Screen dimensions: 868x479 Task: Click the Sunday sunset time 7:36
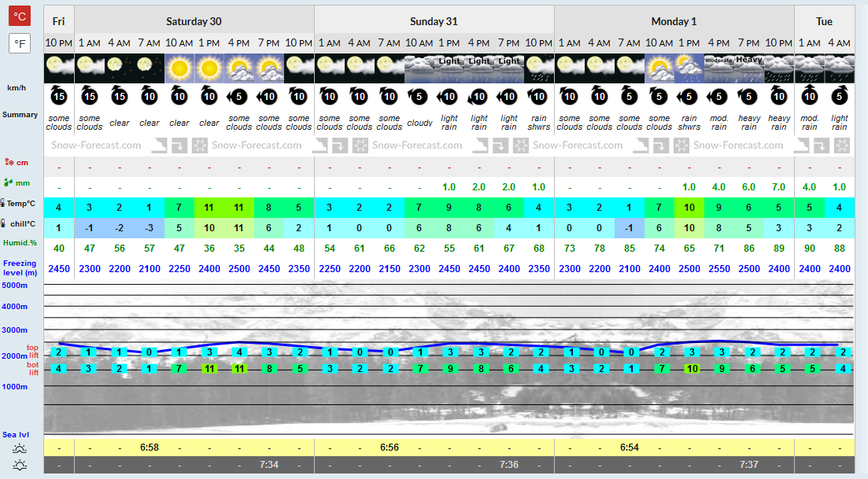coord(508,465)
